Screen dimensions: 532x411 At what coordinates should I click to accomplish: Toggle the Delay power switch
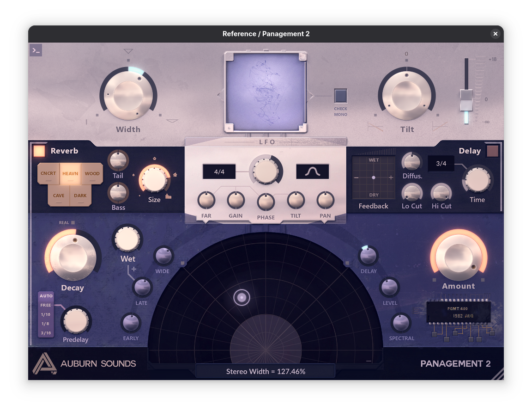point(493,151)
